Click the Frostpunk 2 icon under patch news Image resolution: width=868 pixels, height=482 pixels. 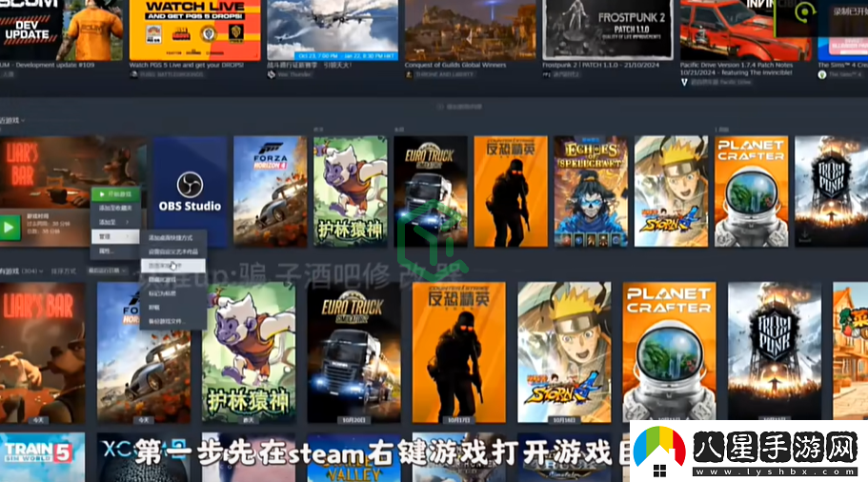546,74
